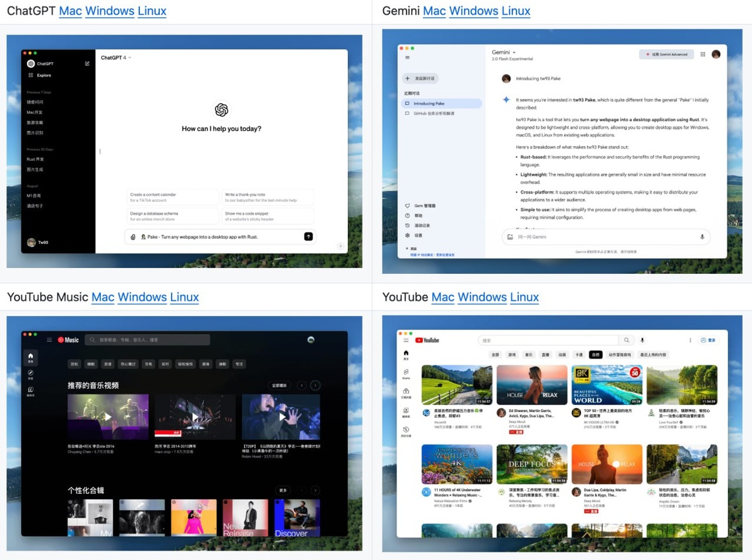Select the 直播 category chip in YouTube
The width and height of the screenshot is (752, 560).
pyautogui.click(x=546, y=355)
